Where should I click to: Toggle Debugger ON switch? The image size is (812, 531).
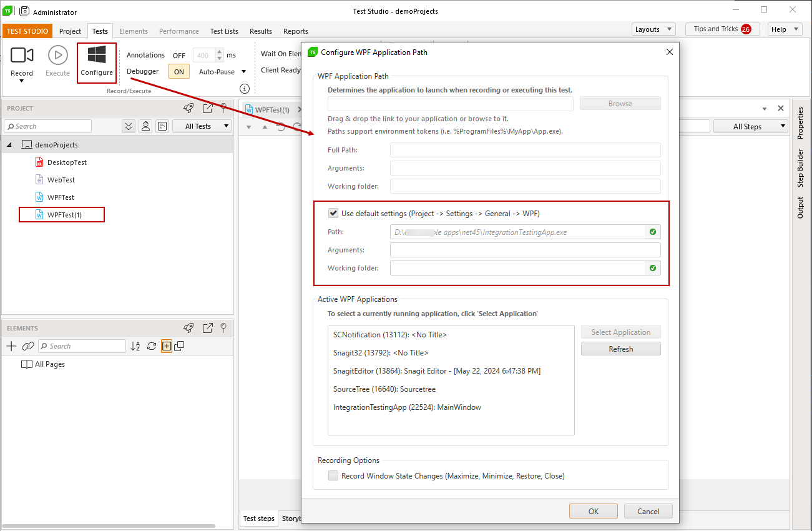pyautogui.click(x=179, y=72)
